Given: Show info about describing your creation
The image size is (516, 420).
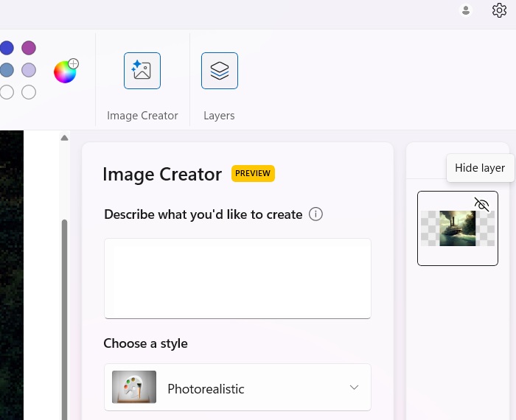Looking at the screenshot, I should pyautogui.click(x=315, y=214).
